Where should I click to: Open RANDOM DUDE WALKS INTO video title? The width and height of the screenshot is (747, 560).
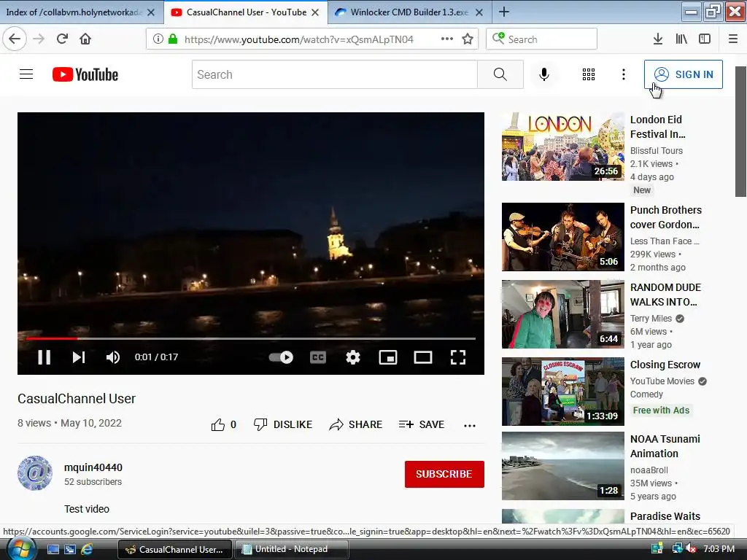(665, 295)
